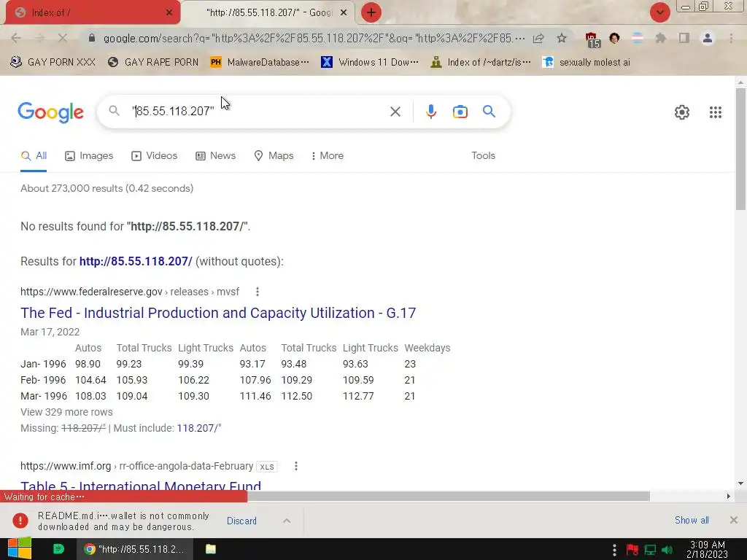Open the red extension with badge 15
Screen dimensions: 747x560
pos(592,39)
